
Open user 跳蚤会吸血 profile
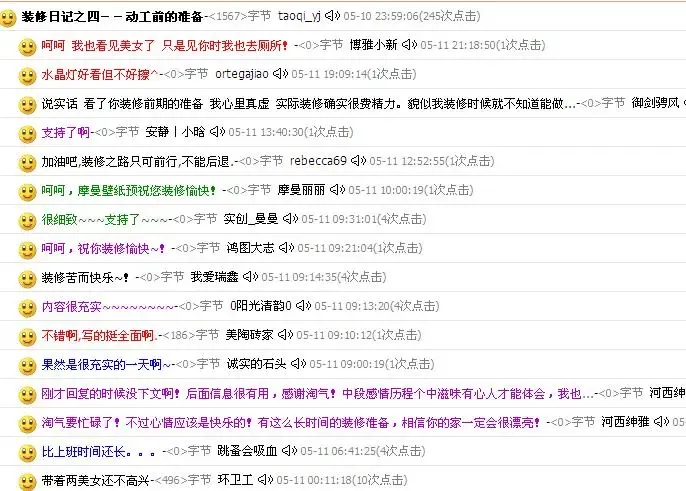[248, 452]
